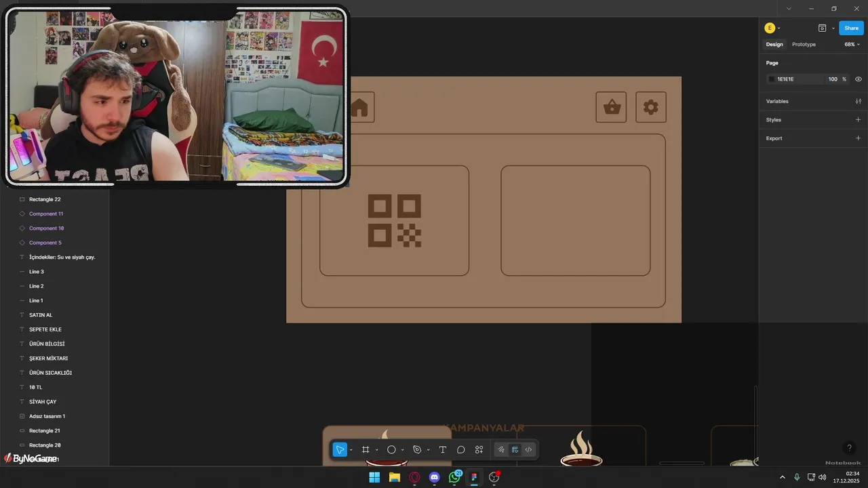This screenshot has height=488, width=868.
Task: Switch to the Design tab
Action: 774,44
